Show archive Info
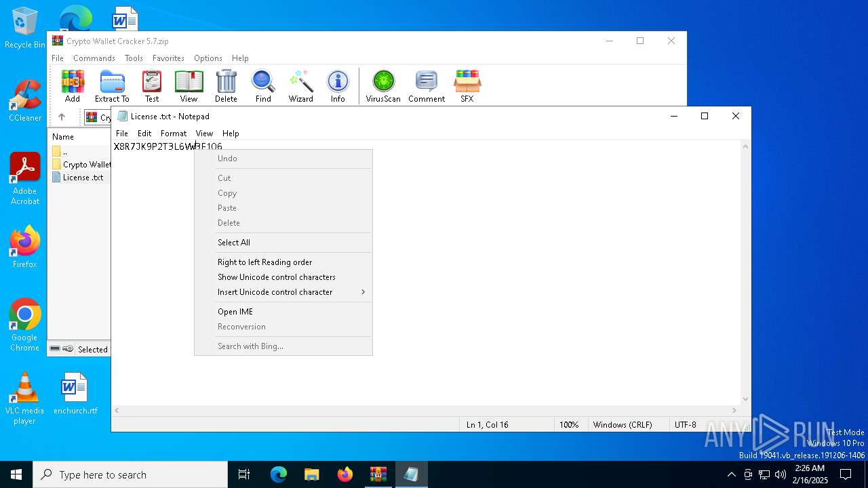The width and height of the screenshot is (868, 488). (338, 86)
